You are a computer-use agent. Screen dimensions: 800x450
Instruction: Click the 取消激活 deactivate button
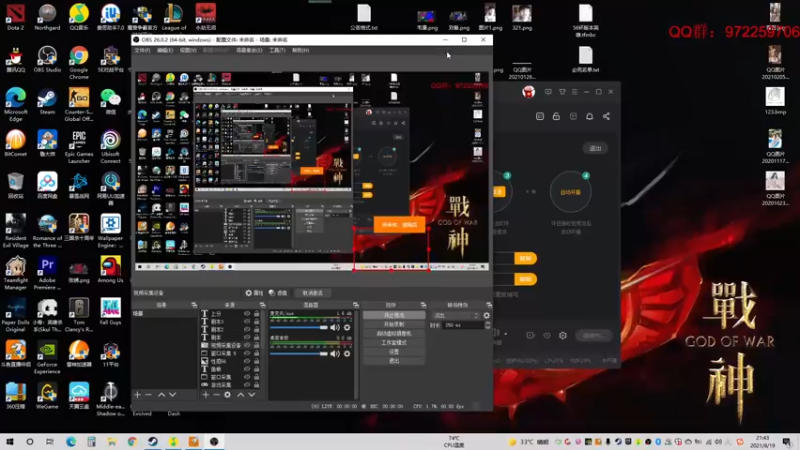[x=312, y=293]
